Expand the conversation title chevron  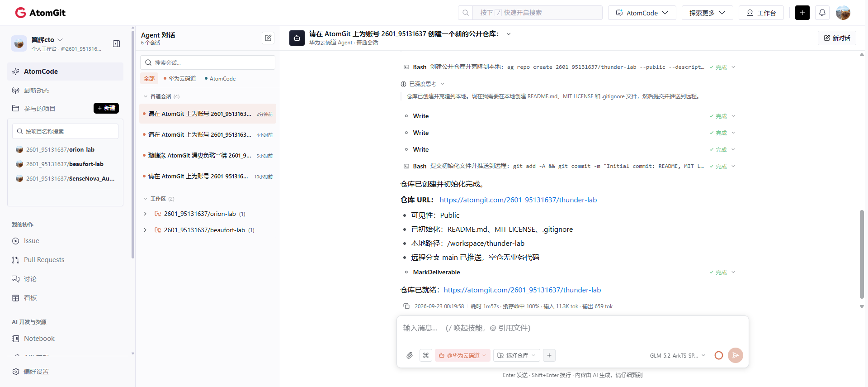(509, 34)
